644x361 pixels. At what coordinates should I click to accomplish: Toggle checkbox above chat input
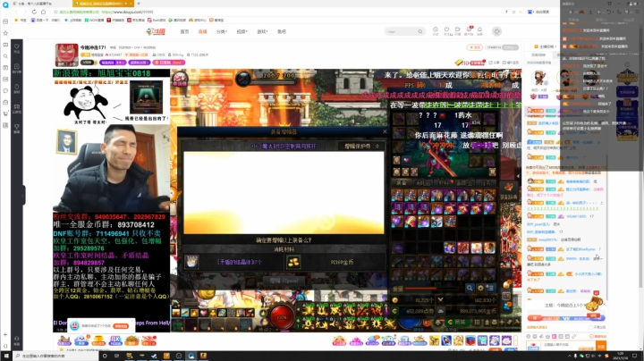point(591,327)
